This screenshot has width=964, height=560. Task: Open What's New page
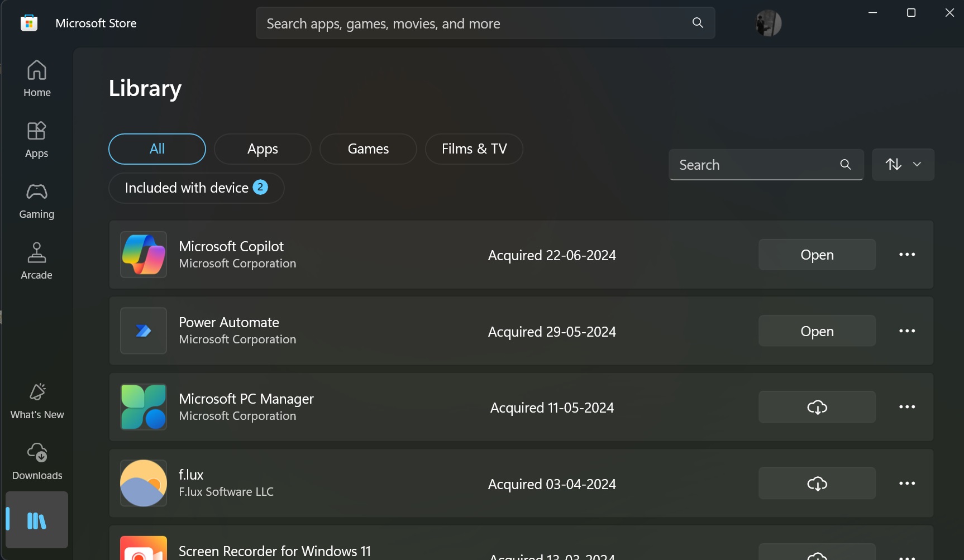click(37, 401)
